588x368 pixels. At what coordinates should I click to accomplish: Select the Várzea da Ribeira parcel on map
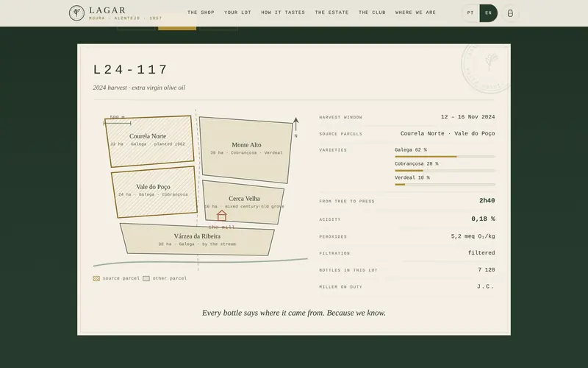pos(197,239)
